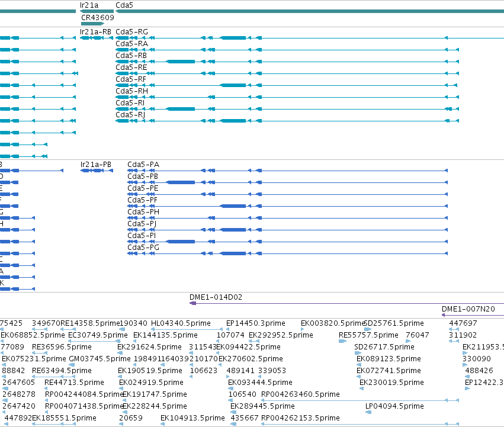Click the EK003820.5prime EST label

point(333,323)
